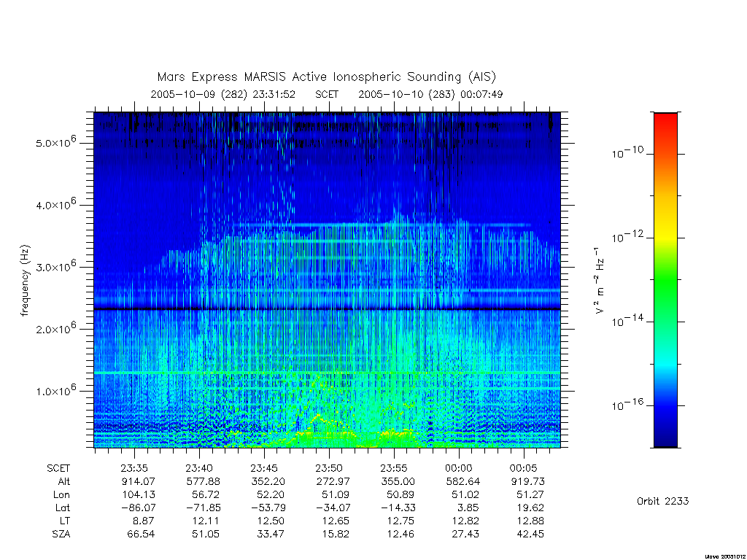Select SZA value 15.82
The height and width of the screenshot is (560, 747).
click(x=336, y=534)
